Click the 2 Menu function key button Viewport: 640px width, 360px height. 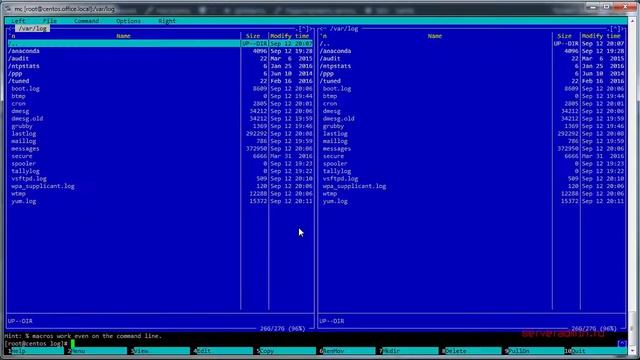[97, 351]
